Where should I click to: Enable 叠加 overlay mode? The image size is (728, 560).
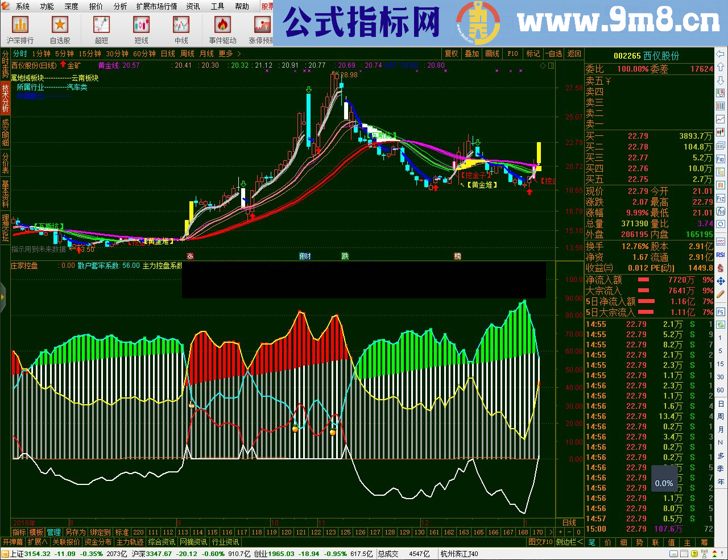(x=471, y=53)
